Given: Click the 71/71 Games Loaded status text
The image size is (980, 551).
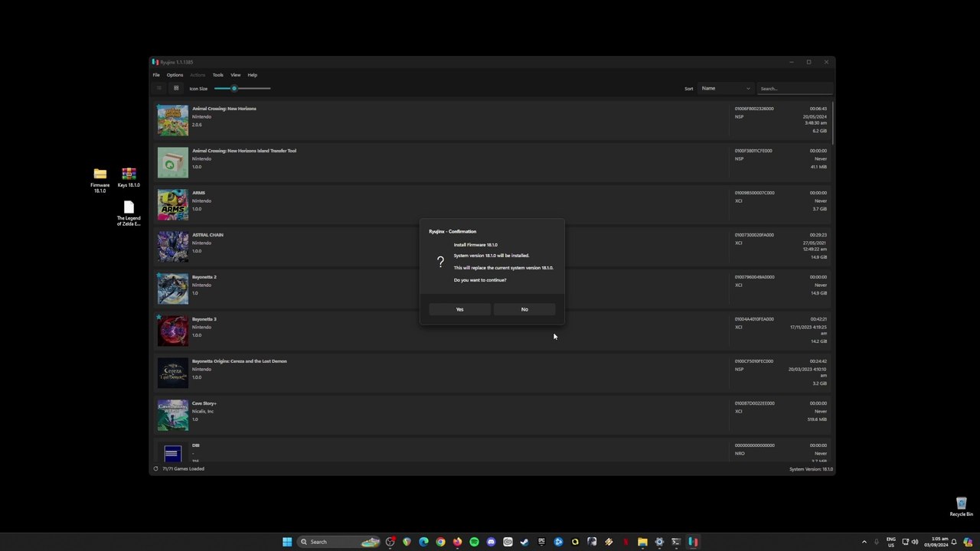Looking at the screenshot, I should (184, 468).
